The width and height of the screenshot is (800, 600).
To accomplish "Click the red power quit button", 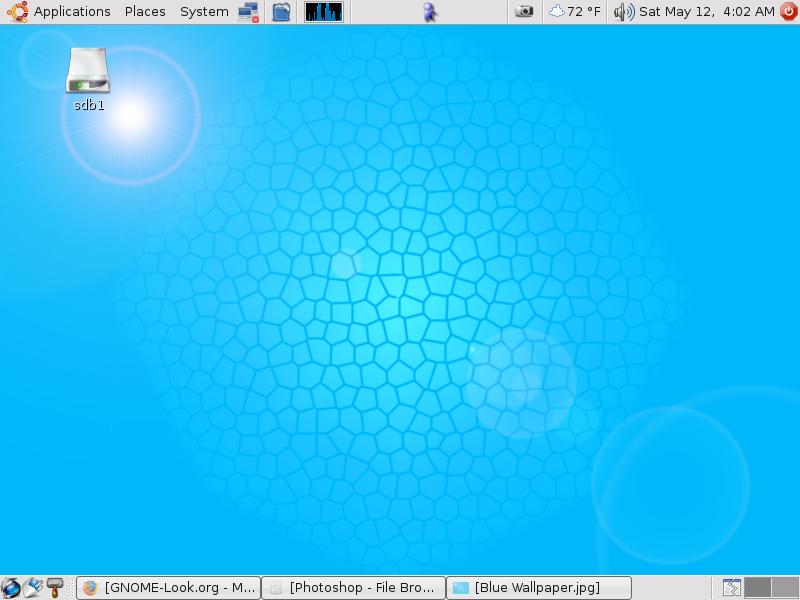I will tap(789, 11).
